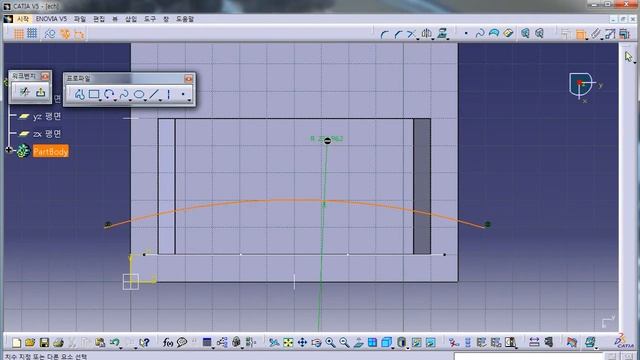Open the Spline tool flyout arrow

click(x=131, y=100)
